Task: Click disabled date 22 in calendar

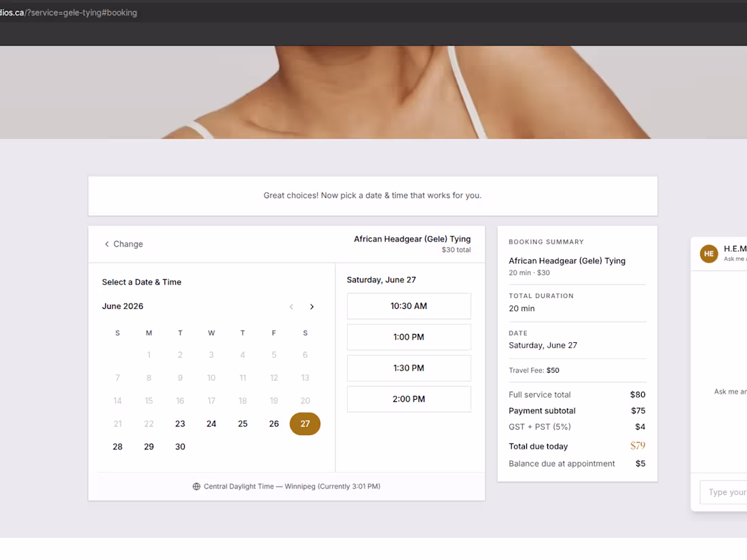Action: tap(149, 424)
